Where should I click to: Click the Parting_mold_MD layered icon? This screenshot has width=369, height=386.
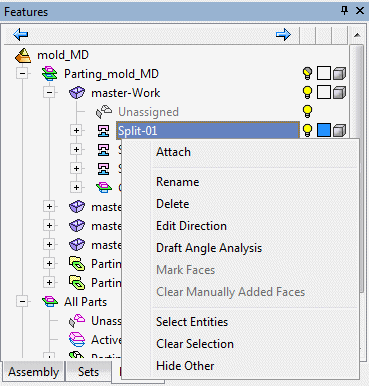coord(50,74)
